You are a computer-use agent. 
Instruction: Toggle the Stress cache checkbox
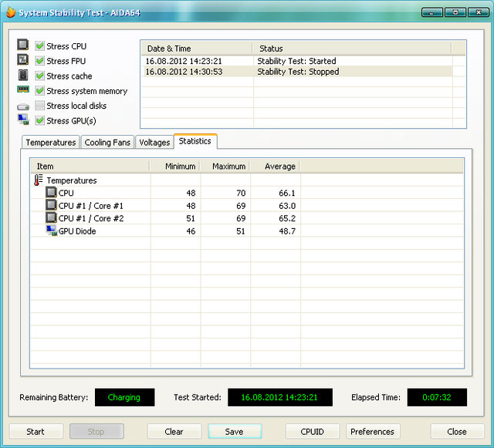(x=39, y=76)
